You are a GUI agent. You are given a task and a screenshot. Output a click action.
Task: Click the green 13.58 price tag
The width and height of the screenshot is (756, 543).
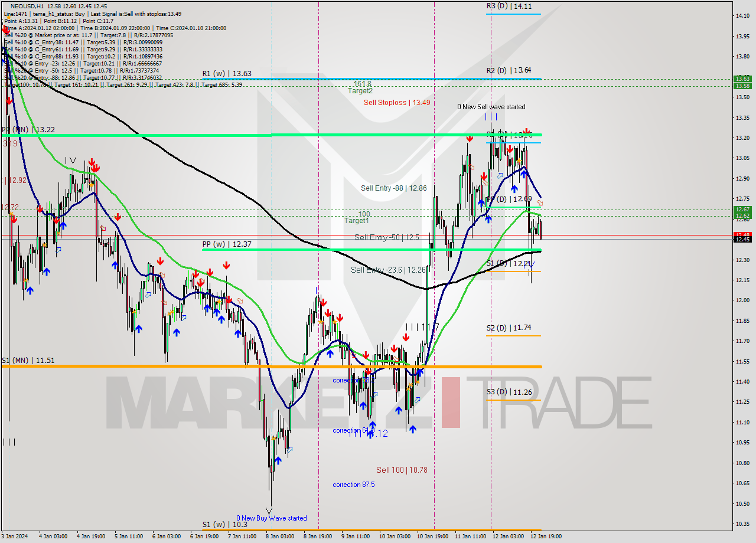coord(742,86)
